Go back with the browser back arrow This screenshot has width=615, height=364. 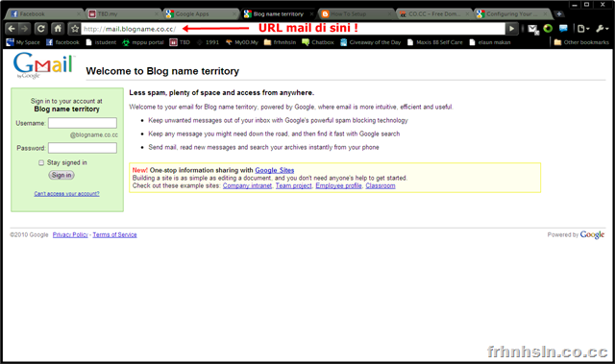point(12,28)
